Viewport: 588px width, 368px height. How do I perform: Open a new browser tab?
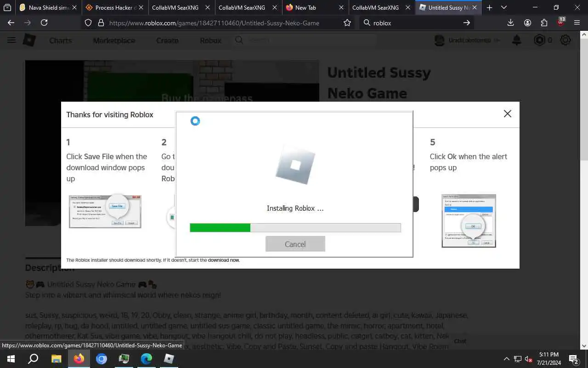pos(489,8)
